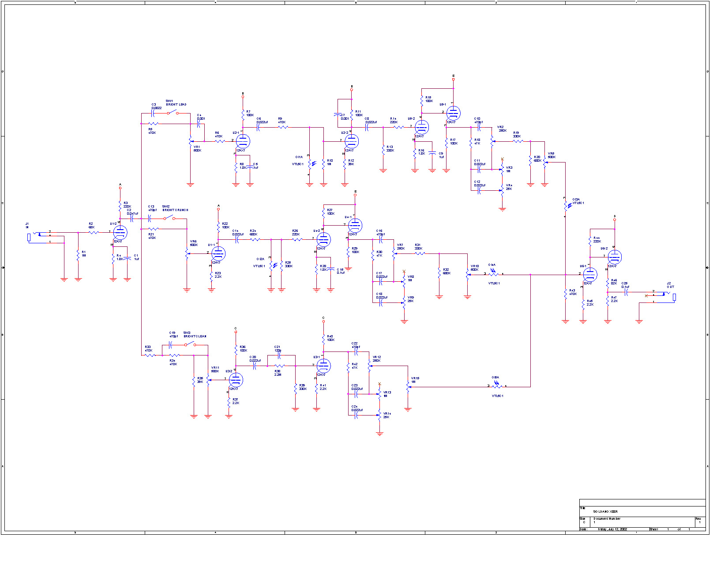Select the U3-1 12AX7 tube symbol

(x=323, y=366)
